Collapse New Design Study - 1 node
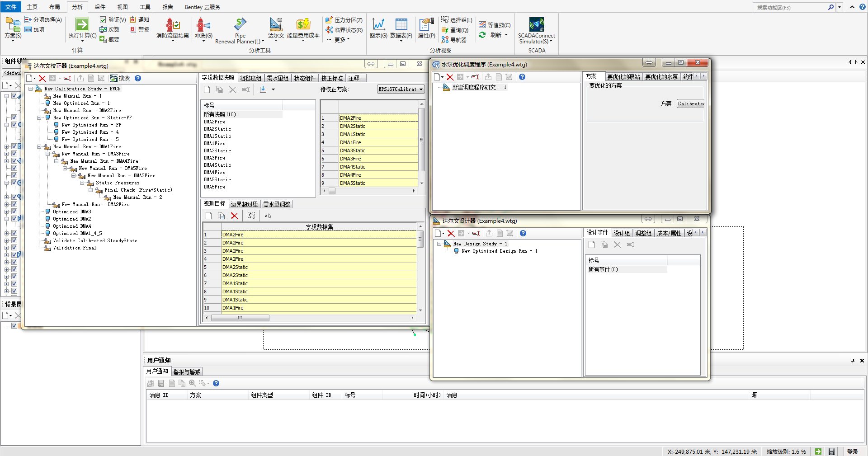This screenshot has width=868, height=456. coord(439,244)
